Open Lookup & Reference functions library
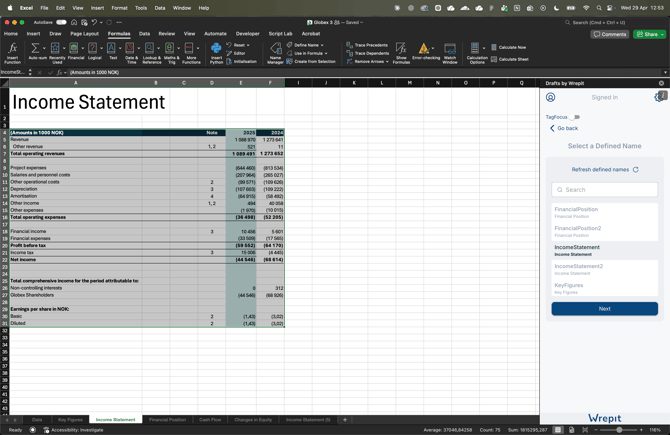 click(152, 53)
